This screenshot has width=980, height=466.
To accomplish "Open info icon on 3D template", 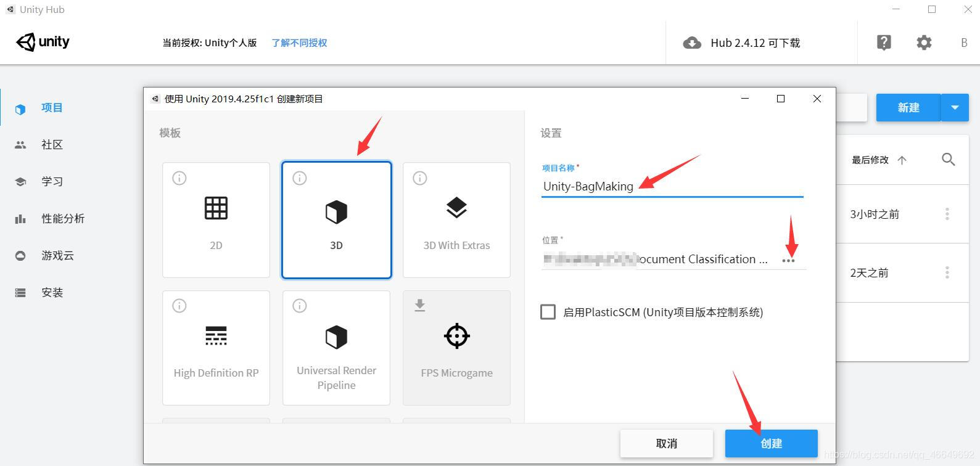I will point(299,178).
